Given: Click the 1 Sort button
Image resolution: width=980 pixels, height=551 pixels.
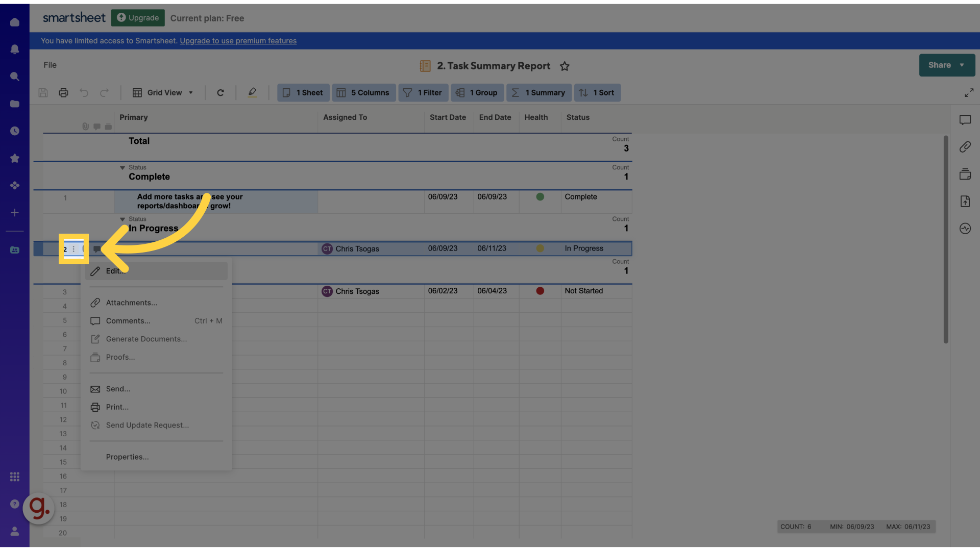Looking at the screenshot, I should point(597,92).
